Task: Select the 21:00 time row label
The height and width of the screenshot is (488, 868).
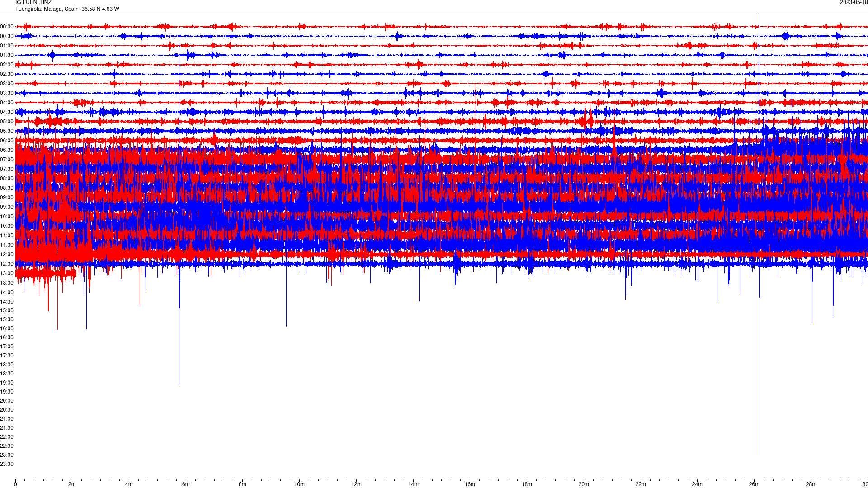Action: pyautogui.click(x=7, y=419)
